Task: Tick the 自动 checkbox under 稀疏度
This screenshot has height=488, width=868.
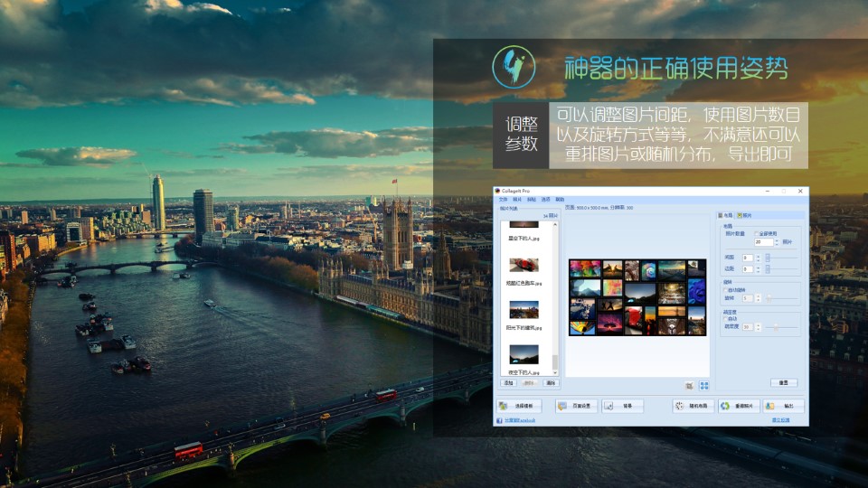Action: point(726,319)
